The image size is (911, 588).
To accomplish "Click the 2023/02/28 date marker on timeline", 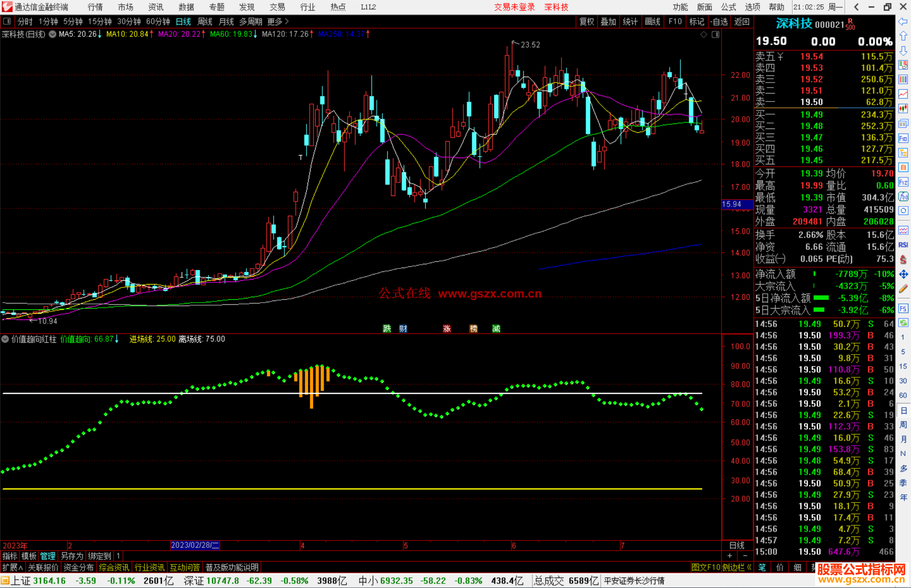I will pyautogui.click(x=195, y=545).
